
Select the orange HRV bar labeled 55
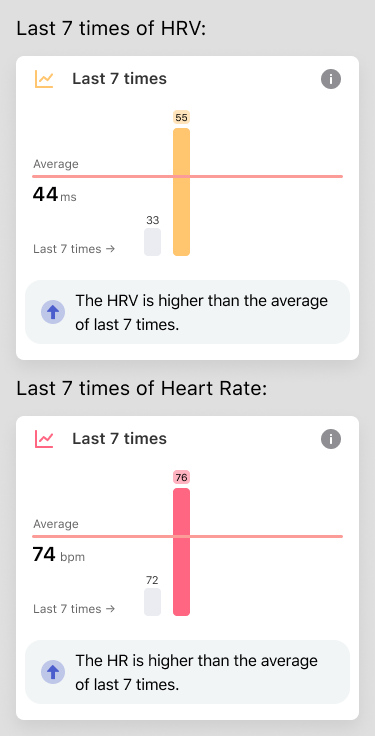[182, 192]
